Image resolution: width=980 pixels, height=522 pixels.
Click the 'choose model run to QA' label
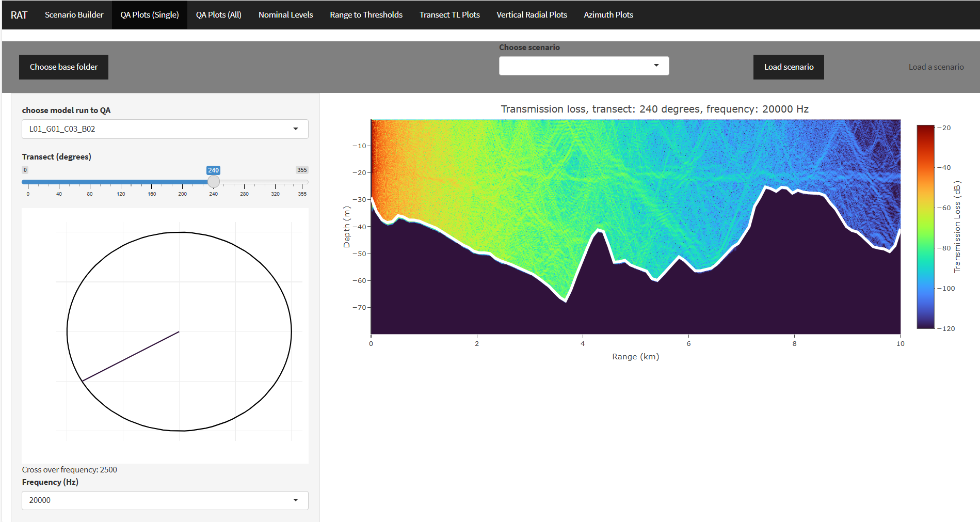(x=66, y=110)
